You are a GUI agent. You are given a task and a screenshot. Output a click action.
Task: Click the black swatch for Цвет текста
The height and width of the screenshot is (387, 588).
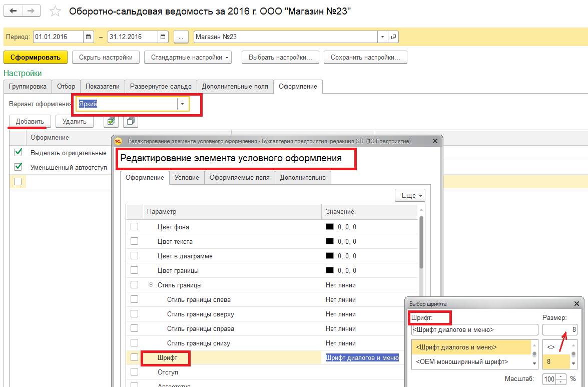pos(329,241)
